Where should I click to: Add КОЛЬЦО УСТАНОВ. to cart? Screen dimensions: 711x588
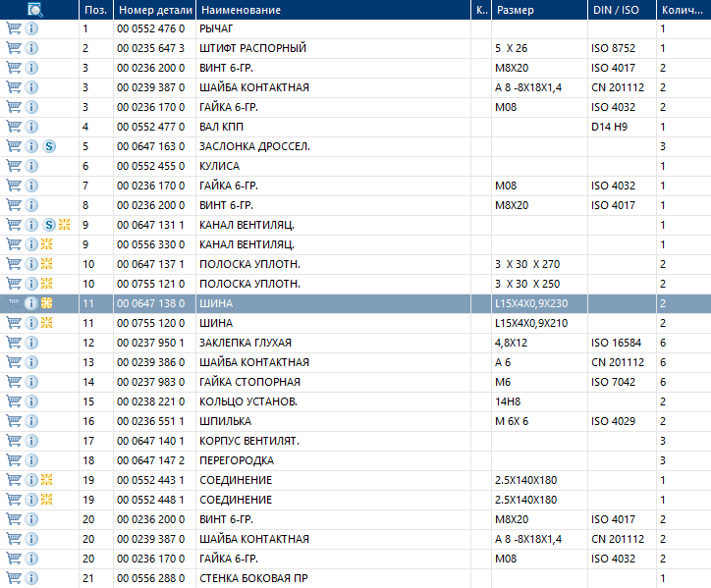coord(14,401)
